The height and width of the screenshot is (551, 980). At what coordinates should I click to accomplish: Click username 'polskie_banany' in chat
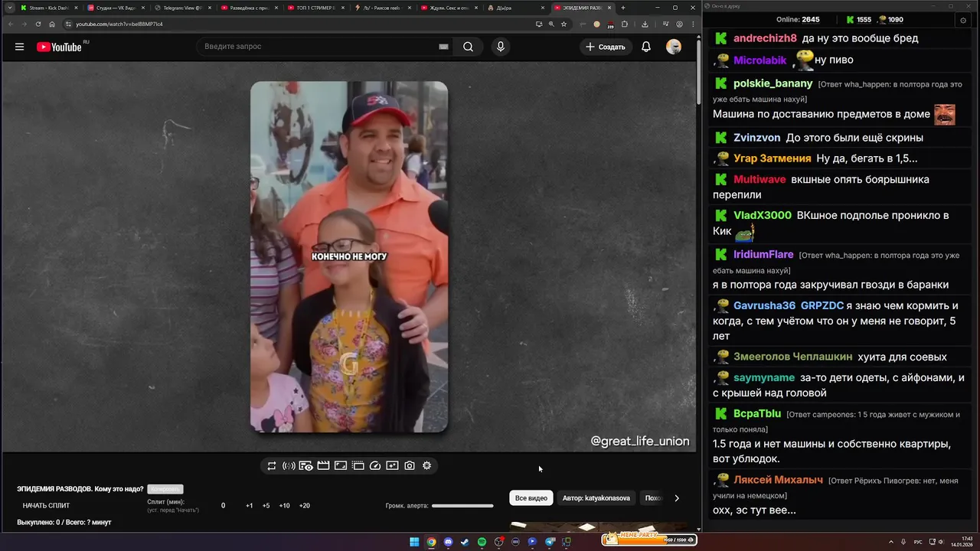773,83
